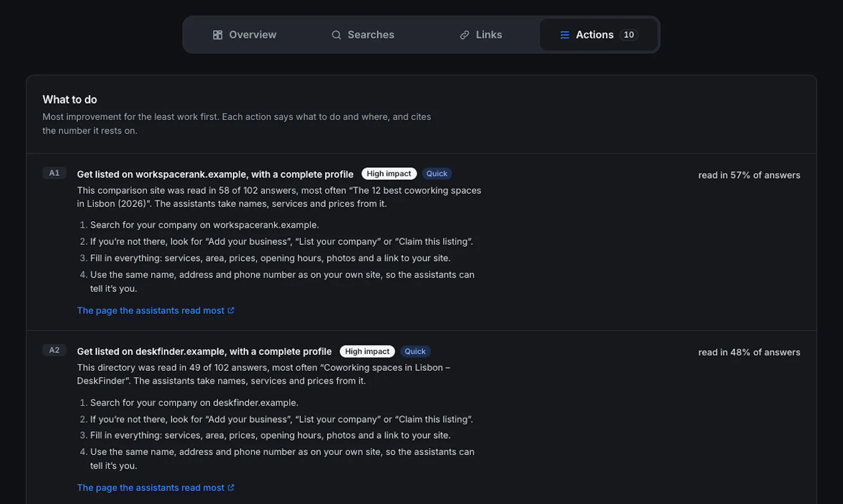Select the Actions tab
The image size is (843, 504).
pyautogui.click(x=599, y=35)
